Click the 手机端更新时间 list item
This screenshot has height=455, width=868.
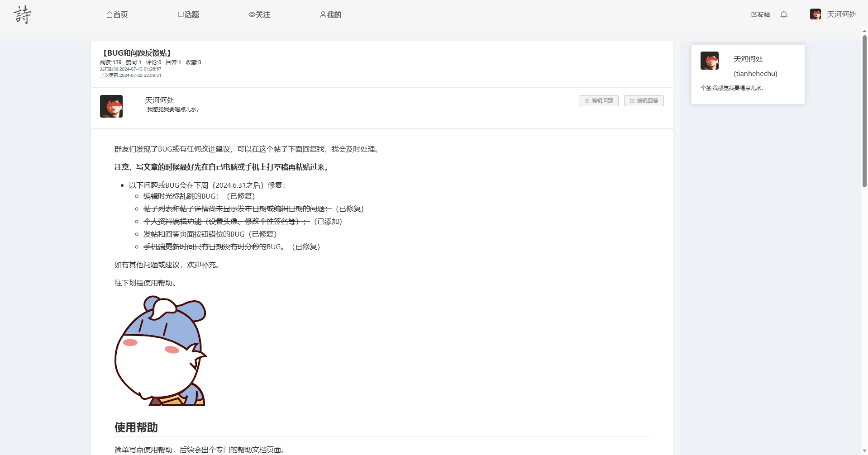click(232, 247)
